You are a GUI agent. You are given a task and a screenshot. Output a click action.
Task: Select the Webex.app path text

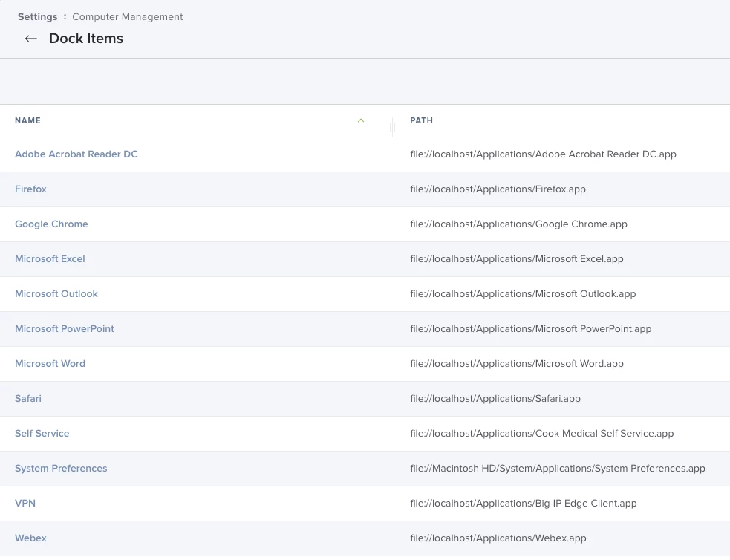pyautogui.click(x=498, y=538)
